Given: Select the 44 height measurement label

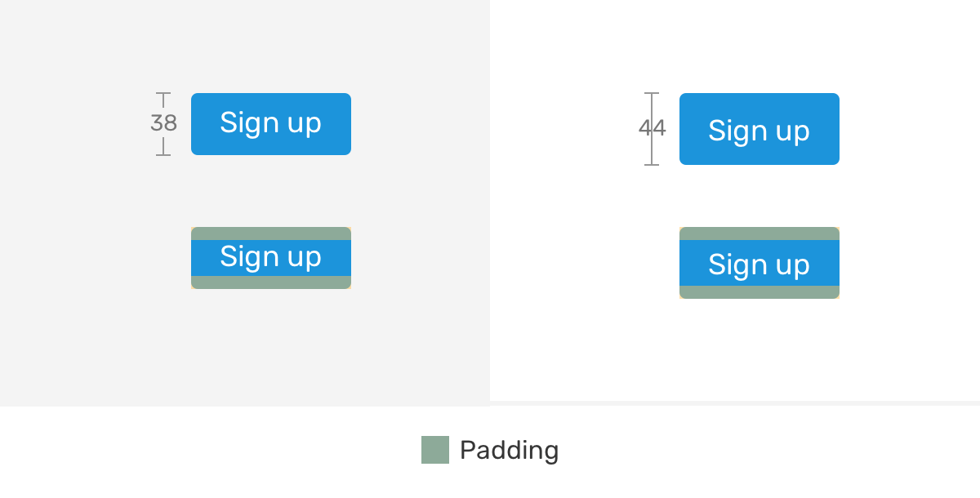Looking at the screenshot, I should coord(652,128).
